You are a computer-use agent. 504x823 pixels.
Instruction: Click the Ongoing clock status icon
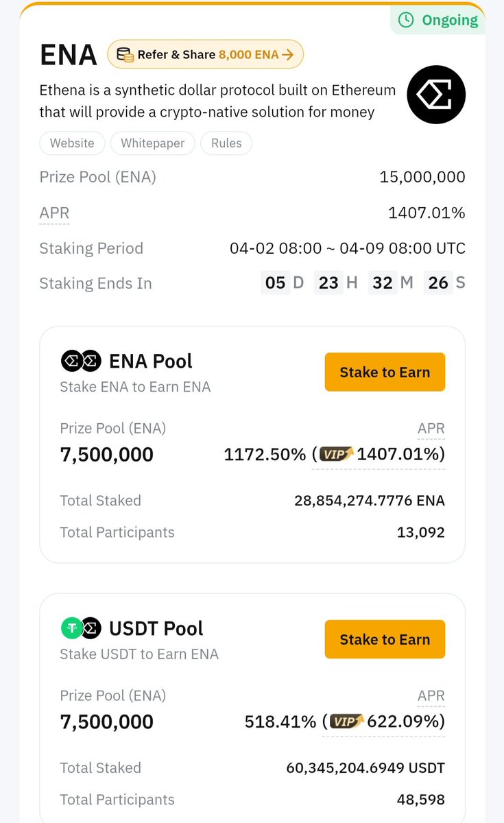pos(406,20)
